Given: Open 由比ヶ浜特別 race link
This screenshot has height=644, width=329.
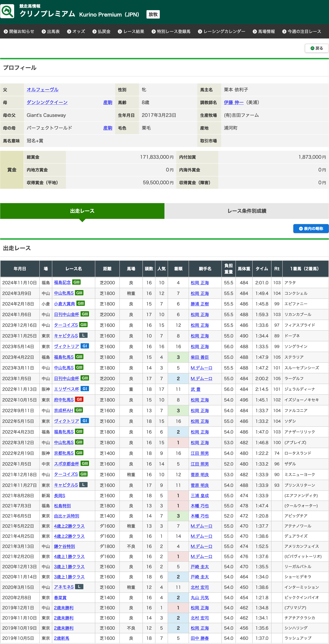Looking at the screenshot, I should pyautogui.click(x=67, y=516).
